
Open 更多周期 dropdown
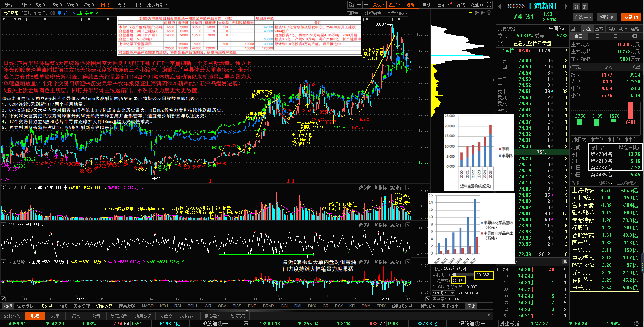point(157,5)
